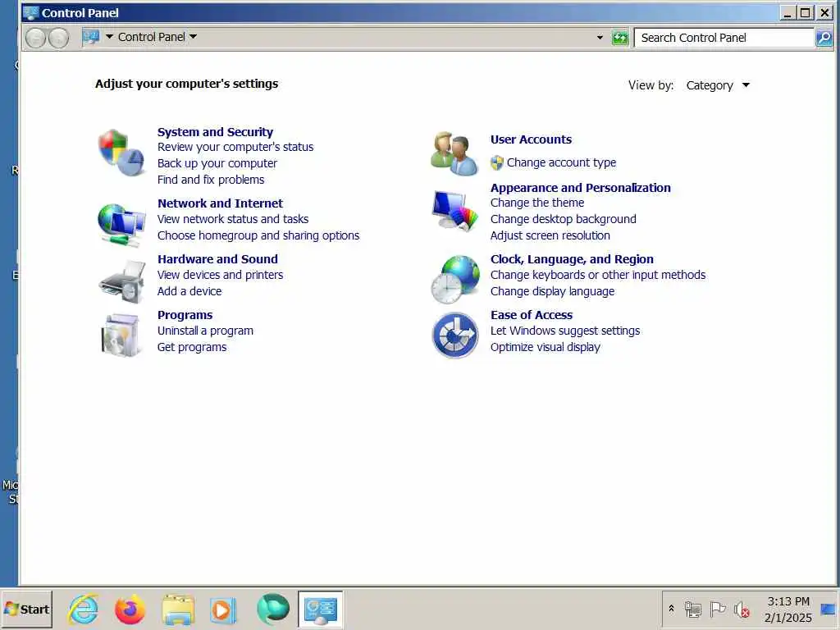Click Get programs link

coord(192,347)
